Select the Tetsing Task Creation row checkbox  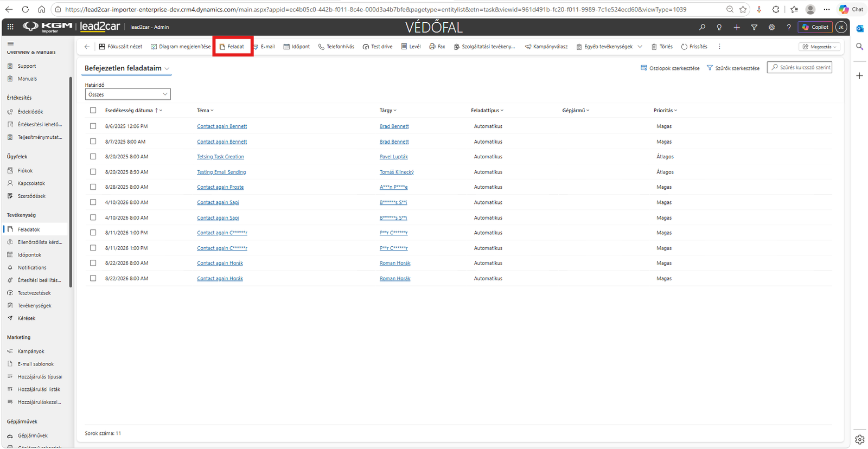(93, 156)
